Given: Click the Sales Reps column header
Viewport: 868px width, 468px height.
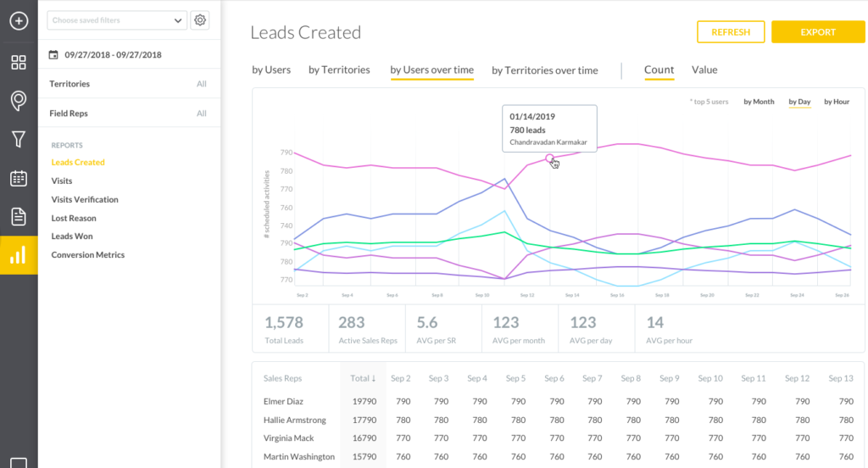Looking at the screenshot, I should pos(283,378).
